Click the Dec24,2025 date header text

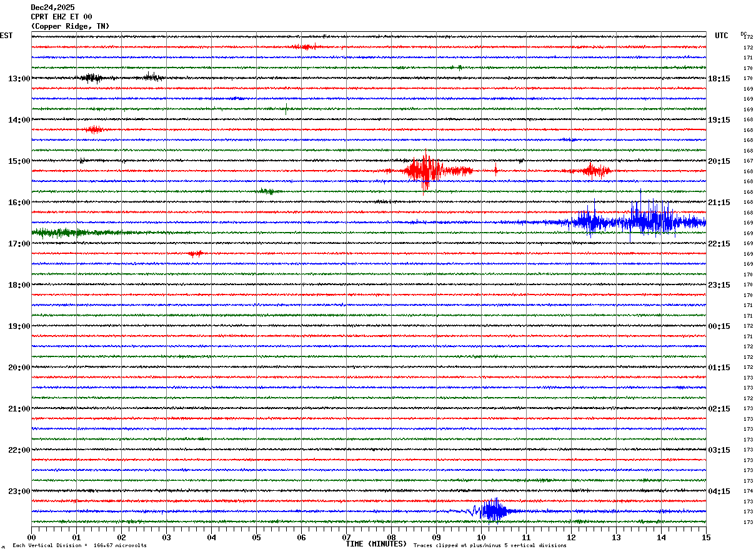click(52, 8)
